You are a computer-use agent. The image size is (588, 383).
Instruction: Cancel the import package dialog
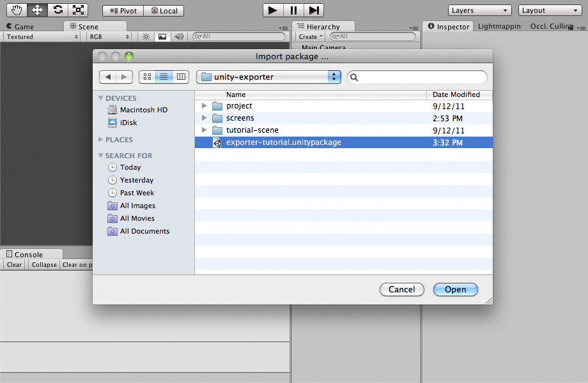pyautogui.click(x=401, y=289)
